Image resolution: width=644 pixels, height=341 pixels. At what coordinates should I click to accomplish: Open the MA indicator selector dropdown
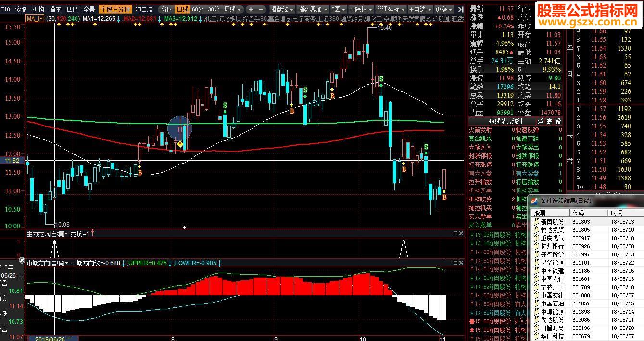click(x=35, y=18)
